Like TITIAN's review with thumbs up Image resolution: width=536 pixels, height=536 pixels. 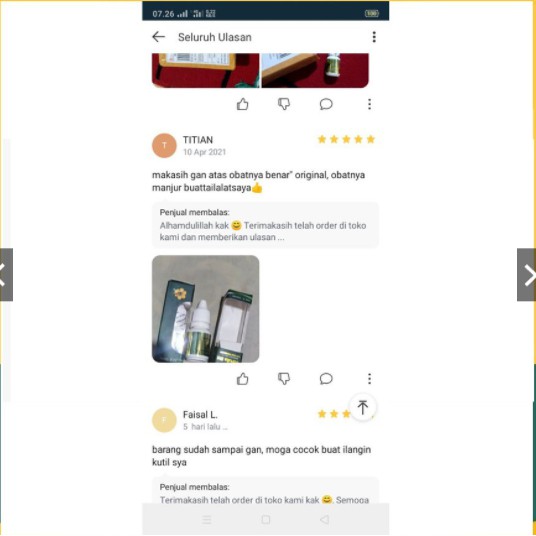242,379
